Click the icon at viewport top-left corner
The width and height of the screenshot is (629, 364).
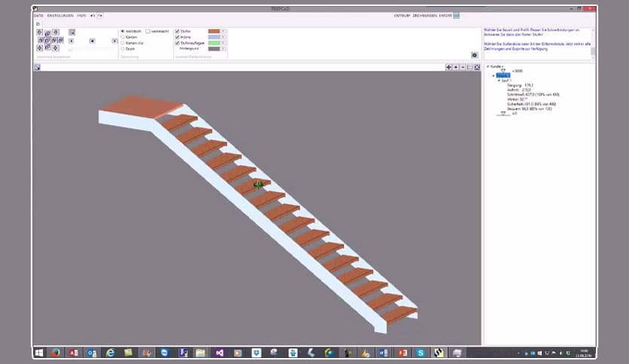tap(37, 67)
